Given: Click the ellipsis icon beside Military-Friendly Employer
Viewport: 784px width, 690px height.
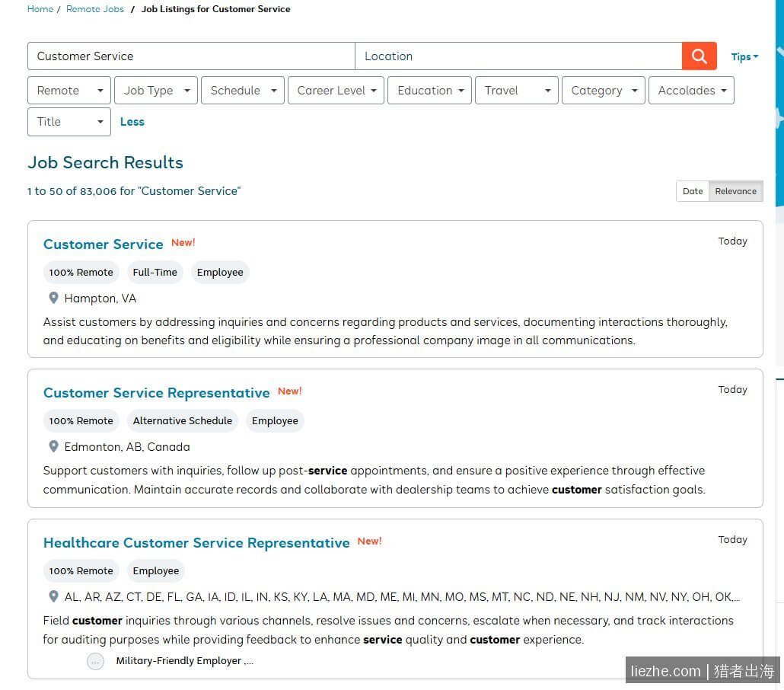Looking at the screenshot, I should [95, 661].
